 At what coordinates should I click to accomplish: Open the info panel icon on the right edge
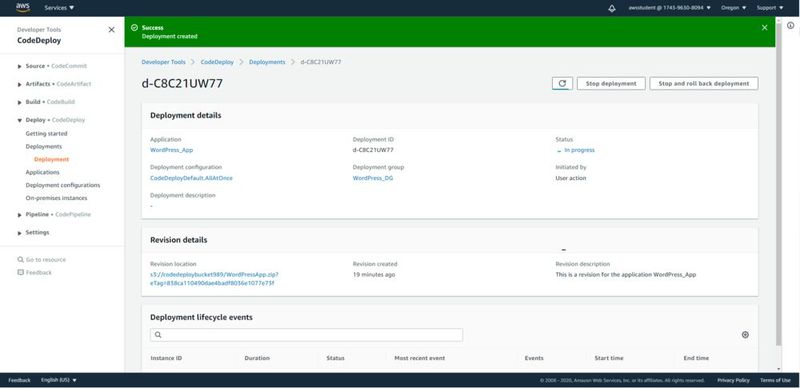pos(790,26)
